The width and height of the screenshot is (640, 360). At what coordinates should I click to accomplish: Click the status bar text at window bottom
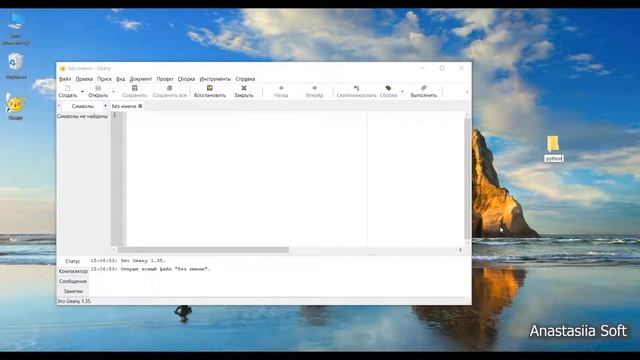pos(74,301)
